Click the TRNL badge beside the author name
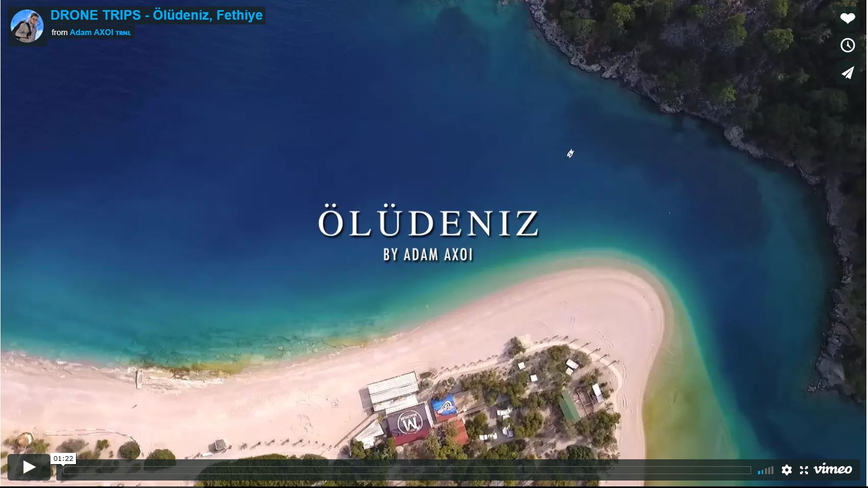 pyautogui.click(x=123, y=33)
